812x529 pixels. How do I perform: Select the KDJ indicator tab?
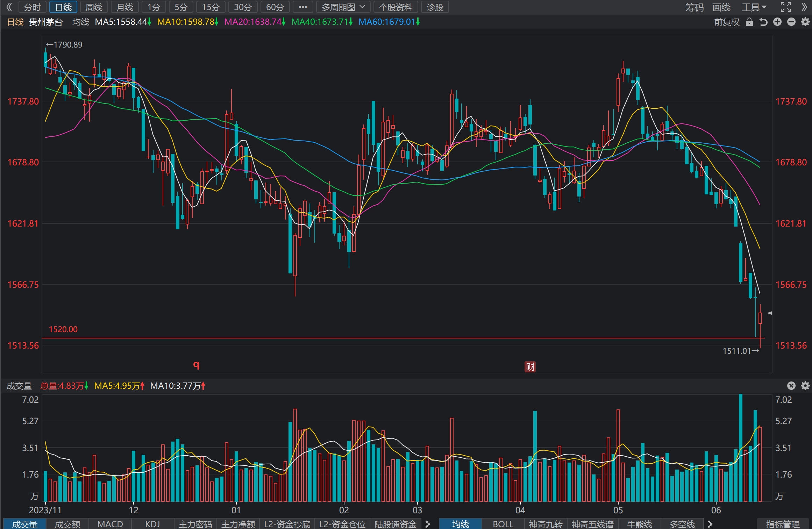click(x=152, y=524)
